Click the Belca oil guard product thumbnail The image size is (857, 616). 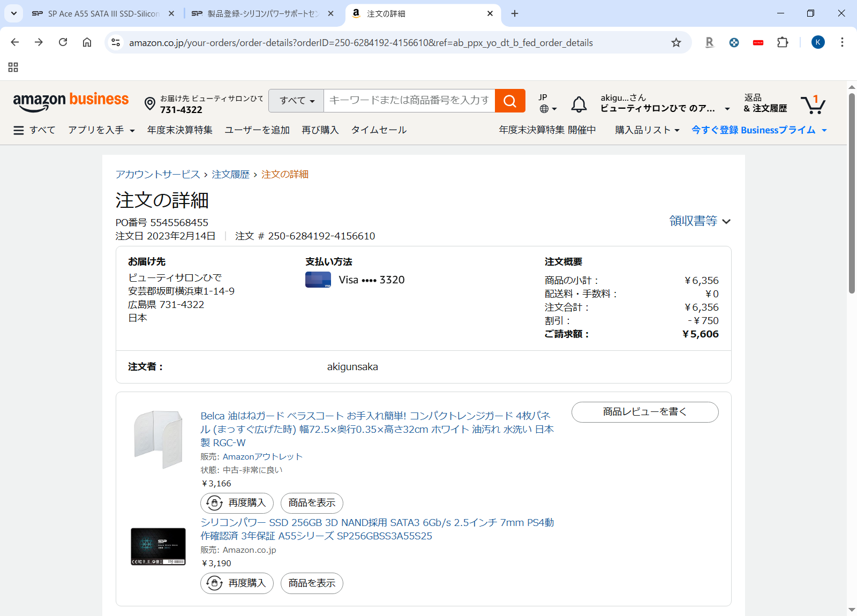158,439
